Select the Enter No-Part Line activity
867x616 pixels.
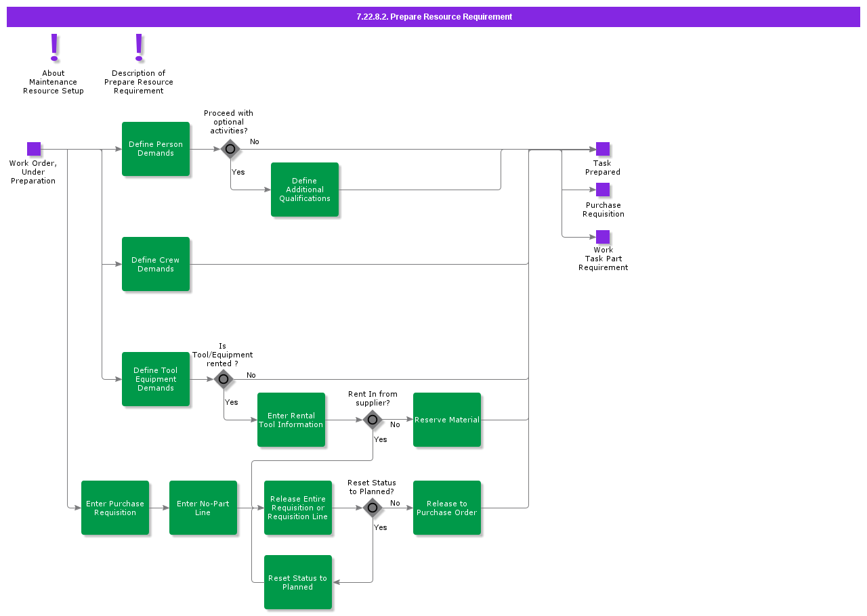(x=203, y=508)
